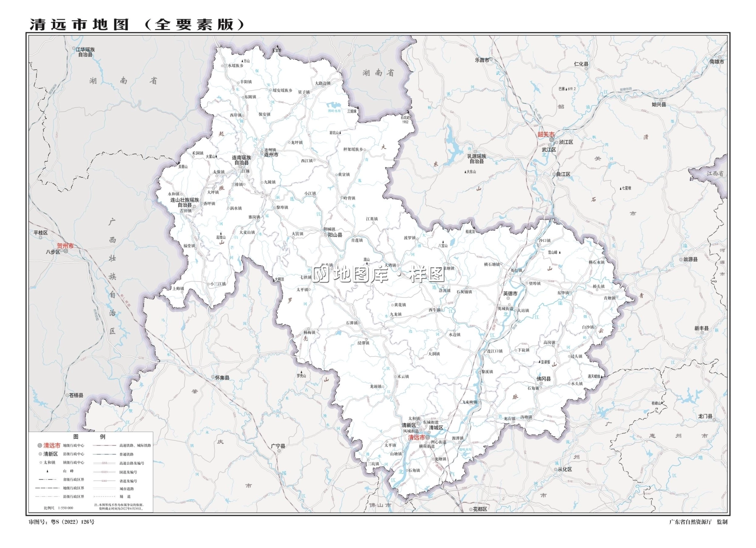Screen dimensions: 756x548
Task: Click the 苍梧县 label
Action: point(76,395)
